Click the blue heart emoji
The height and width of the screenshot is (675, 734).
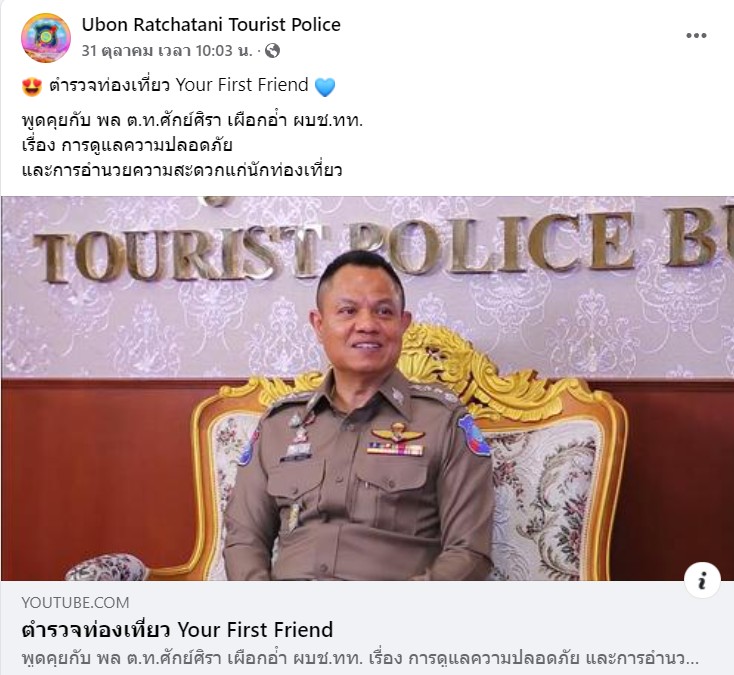(x=325, y=87)
